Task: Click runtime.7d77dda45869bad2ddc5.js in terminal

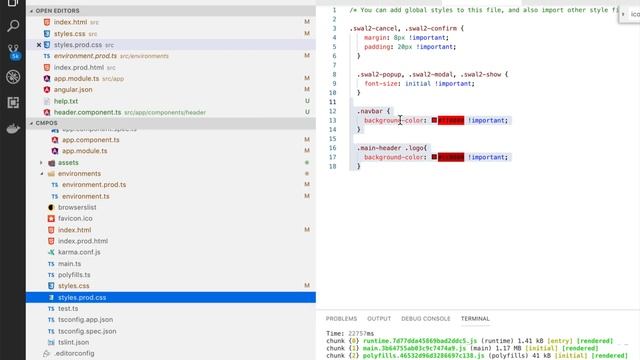Action: pyautogui.click(x=420, y=341)
